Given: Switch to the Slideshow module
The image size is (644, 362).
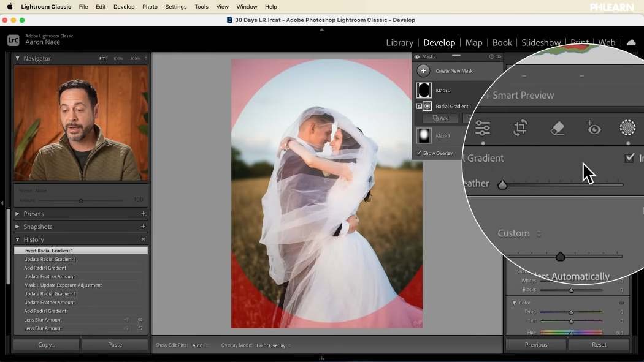Looking at the screenshot, I should 541,43.
